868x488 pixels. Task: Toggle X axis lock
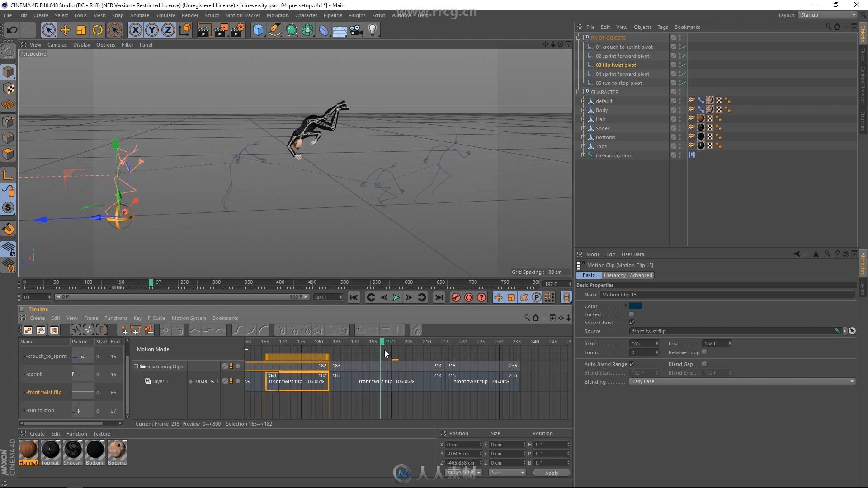click(135, 30)
